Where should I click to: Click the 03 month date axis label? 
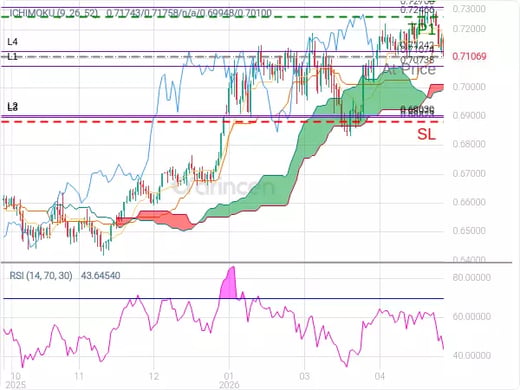[304, 376]
